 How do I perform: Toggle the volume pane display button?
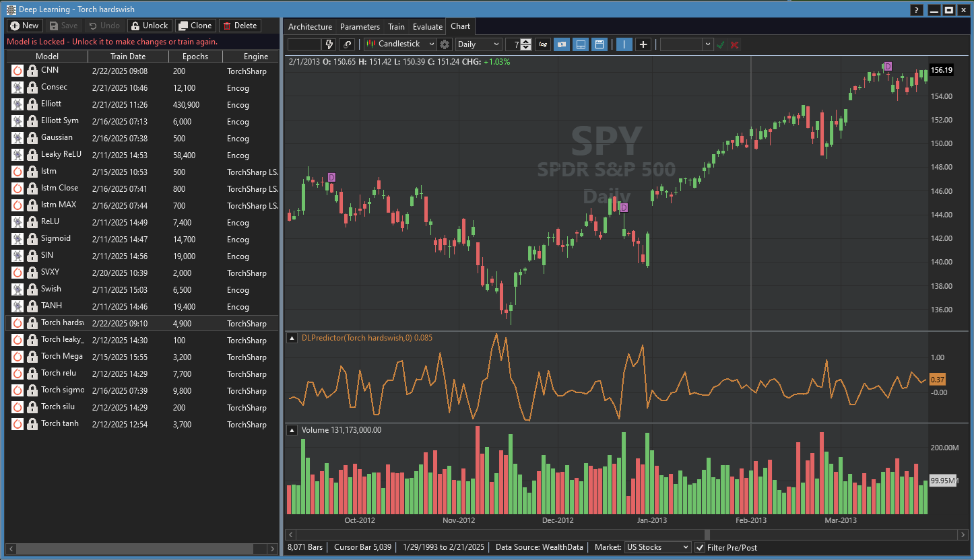click(580, 44)
